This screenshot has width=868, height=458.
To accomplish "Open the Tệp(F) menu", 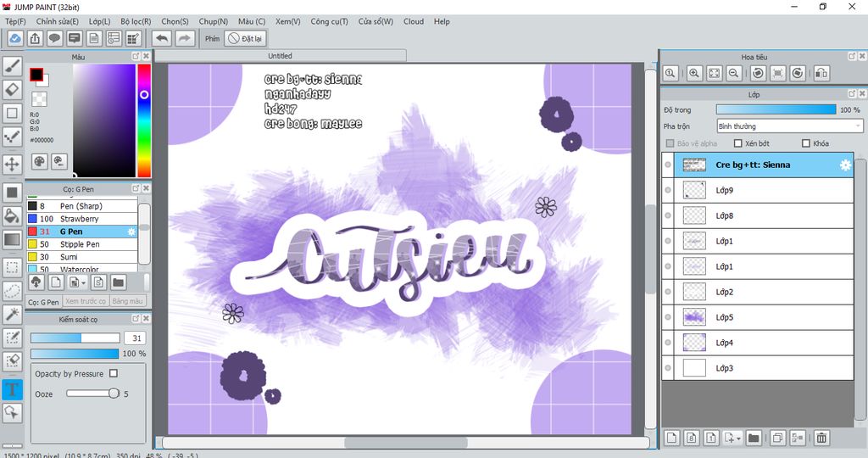I will click(x=15, y=21).
